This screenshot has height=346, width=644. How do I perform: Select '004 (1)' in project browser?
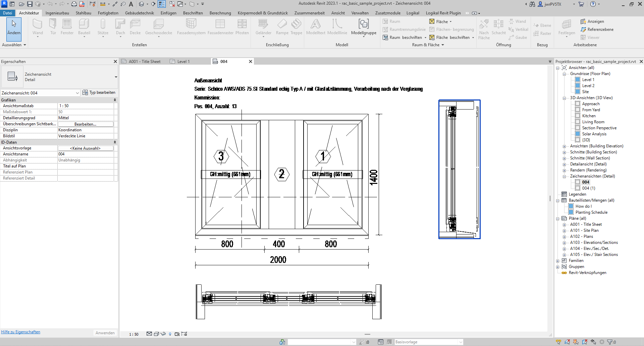[x=589, y=188]
